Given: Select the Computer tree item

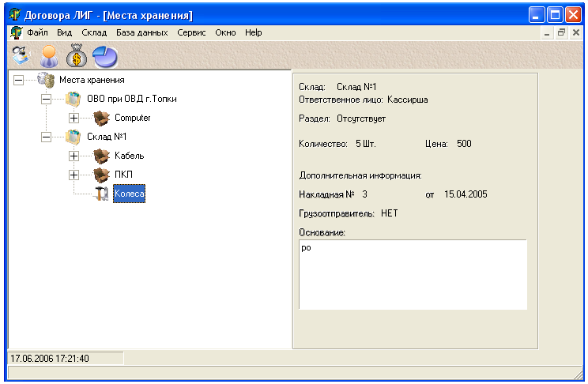Looking at the screenshot, I should 132,119.
